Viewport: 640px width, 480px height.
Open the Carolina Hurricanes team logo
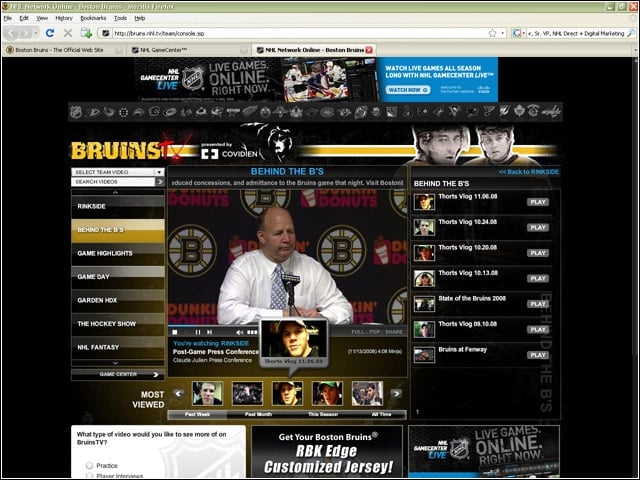point(171,112)
